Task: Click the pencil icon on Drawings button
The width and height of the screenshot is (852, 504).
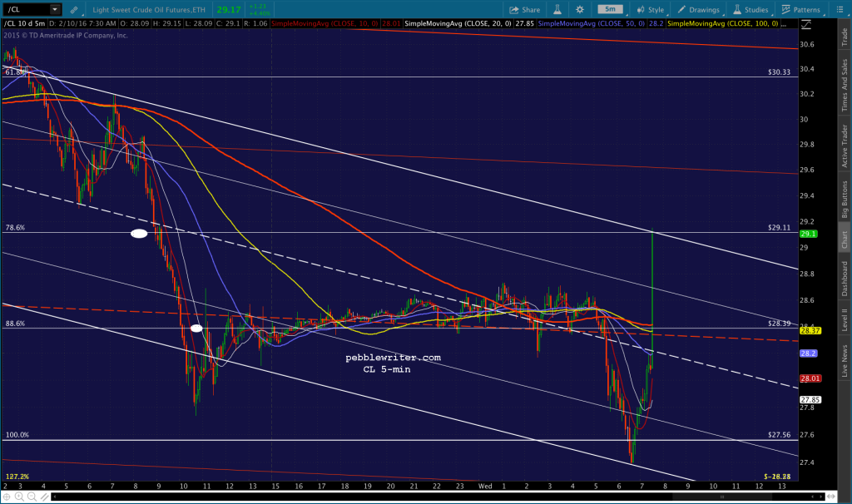Action: (x=681, y=10)
